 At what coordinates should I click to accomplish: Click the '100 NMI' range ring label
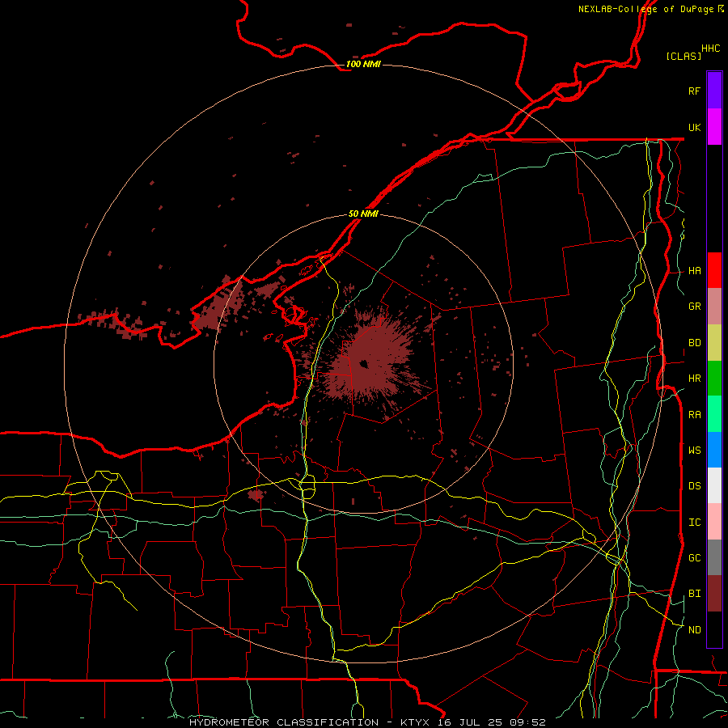click(363, 64)
